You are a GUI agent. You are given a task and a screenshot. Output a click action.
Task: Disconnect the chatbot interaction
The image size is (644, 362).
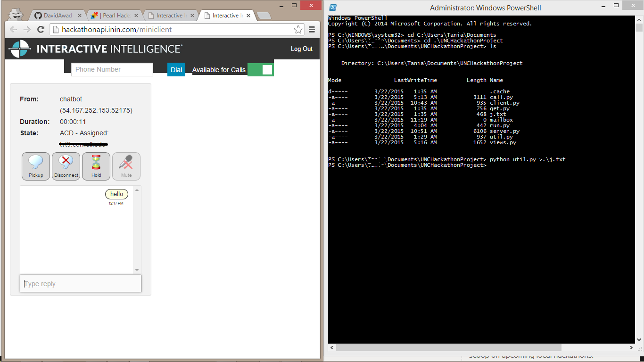point(66,166)
